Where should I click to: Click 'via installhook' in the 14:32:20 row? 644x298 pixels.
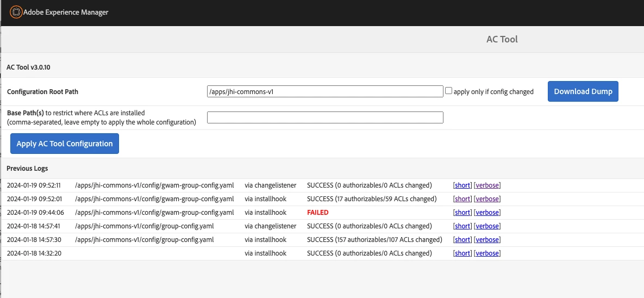(265, 253)
